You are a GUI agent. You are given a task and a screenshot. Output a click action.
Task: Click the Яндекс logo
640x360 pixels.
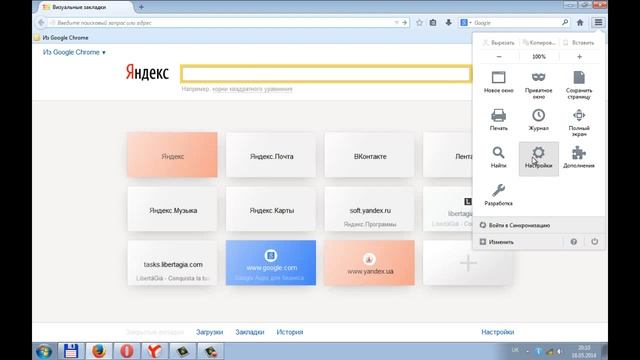(x=147, y=73)
